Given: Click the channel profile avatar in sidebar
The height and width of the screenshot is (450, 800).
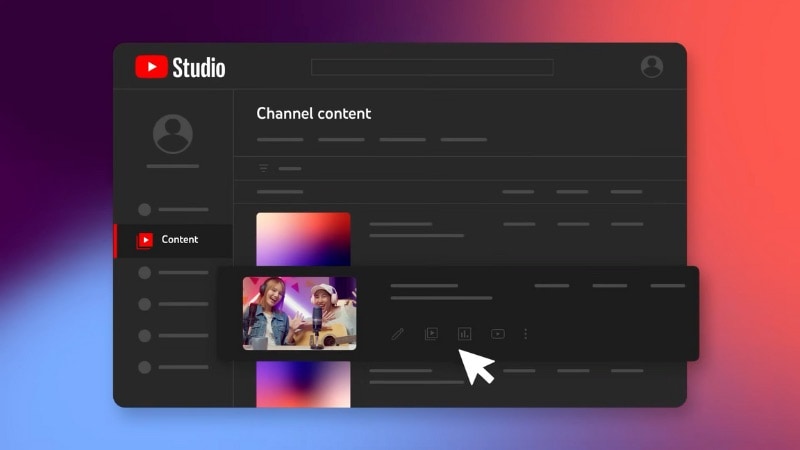Looking at the screenshot, I should point(173,134).
